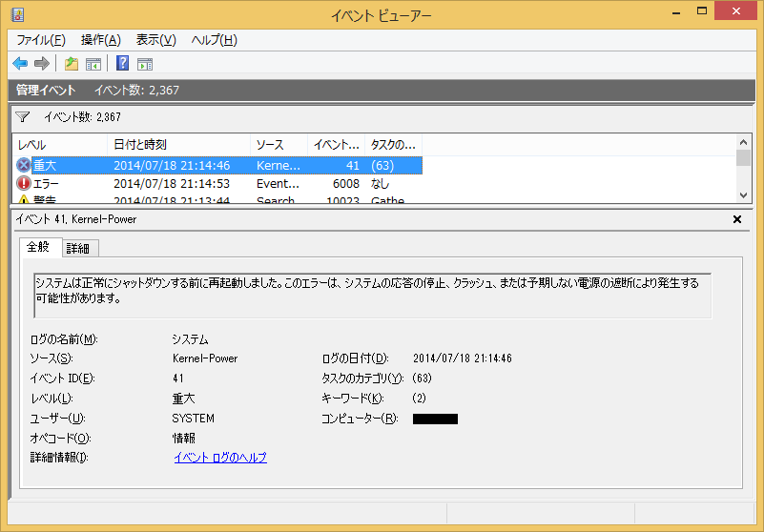Viewport: 764px width, 532px height.
Task: Click the yellow warning icon of event 10023
Action: point(24,199)
